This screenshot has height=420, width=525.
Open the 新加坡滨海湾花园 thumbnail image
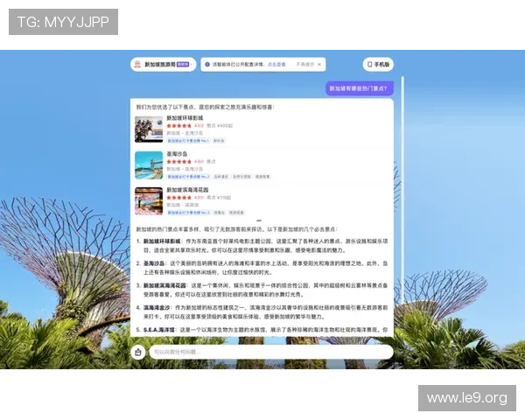(149, 201)
